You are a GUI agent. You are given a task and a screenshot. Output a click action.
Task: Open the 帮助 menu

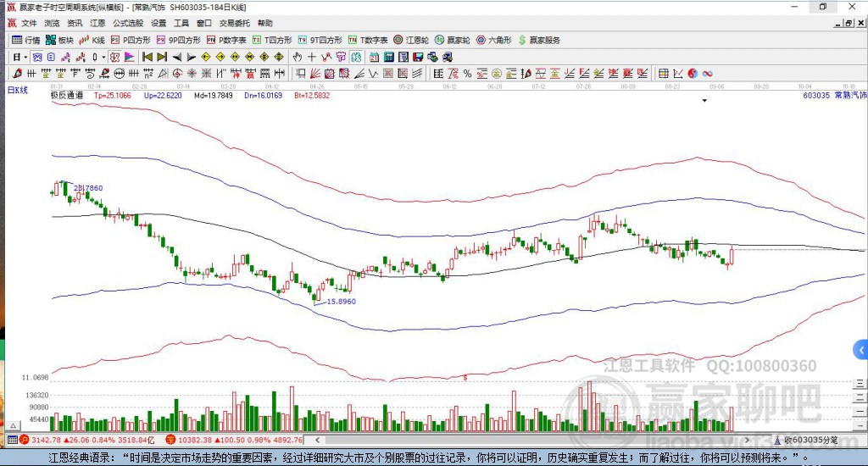(264, 23)
